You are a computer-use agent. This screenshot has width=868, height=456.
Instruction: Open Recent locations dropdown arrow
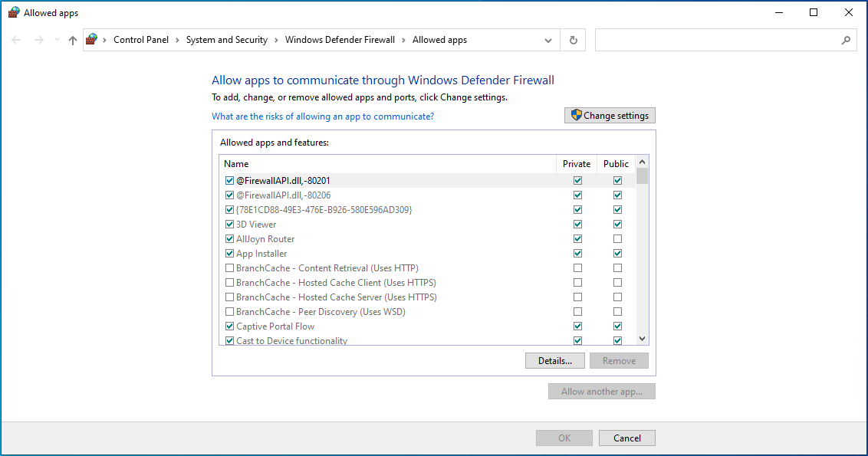point(57,40)
